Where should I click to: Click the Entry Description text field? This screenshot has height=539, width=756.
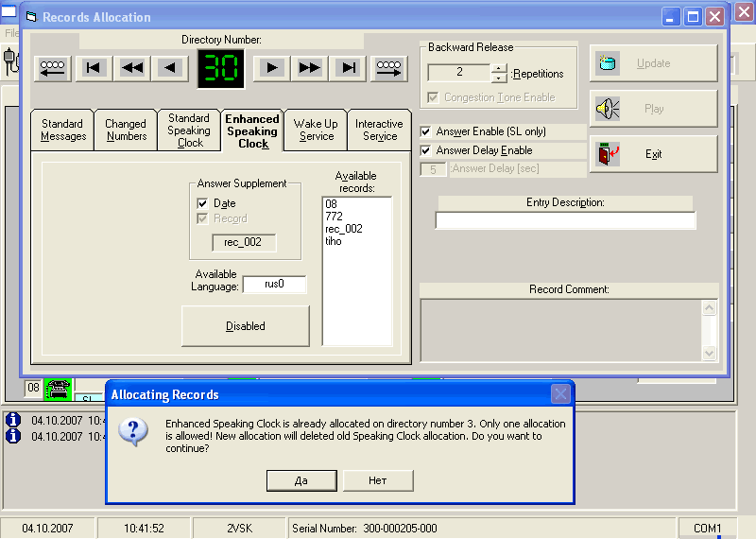tap(565, 220)
